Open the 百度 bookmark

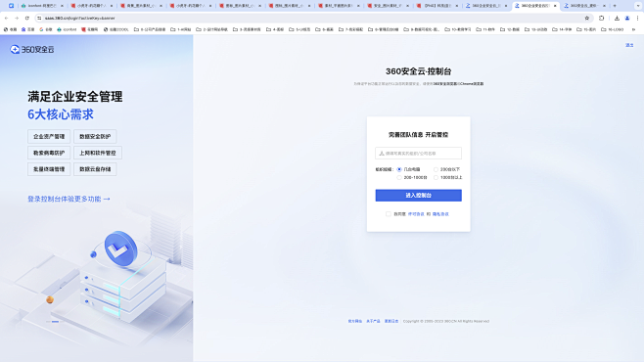28,29
